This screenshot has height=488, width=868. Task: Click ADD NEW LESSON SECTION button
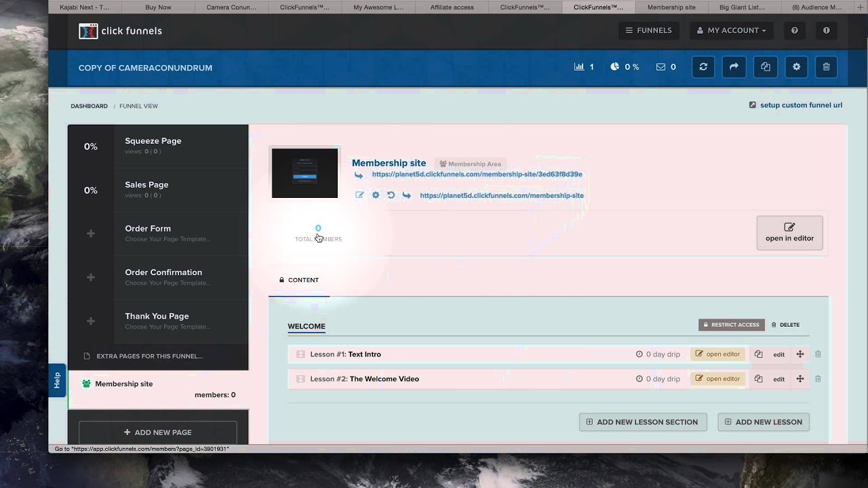click(x=643, y=422)
